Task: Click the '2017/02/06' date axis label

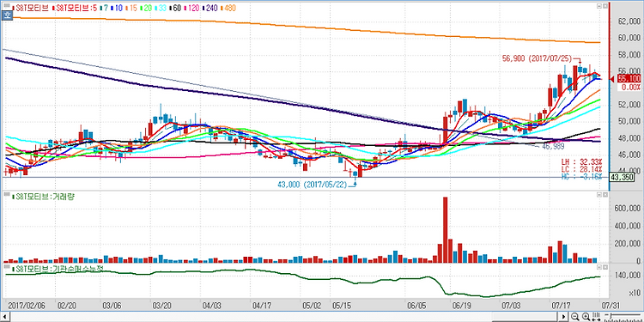Action: (x=27, y=306)
